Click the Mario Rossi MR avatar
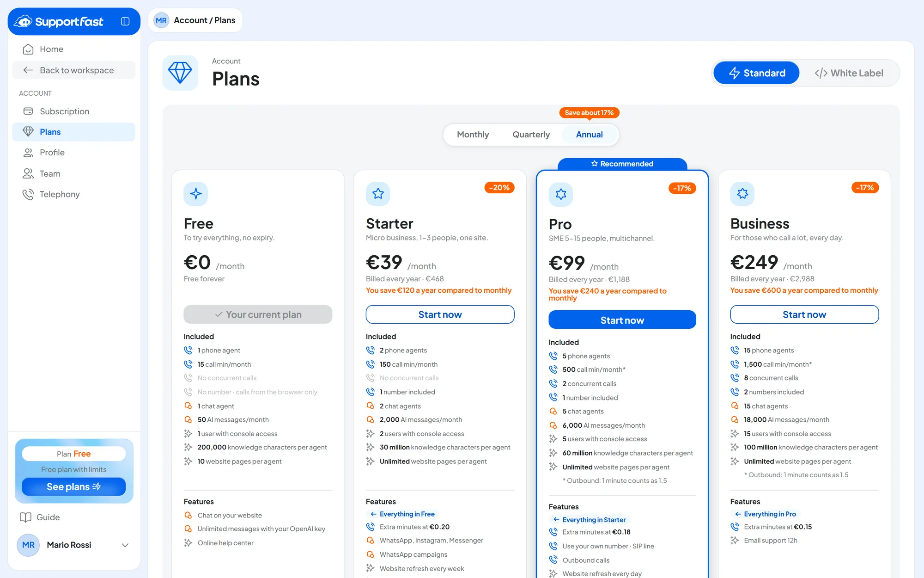Image resolution: width=924 pixels, height=578 pixels. (28, 545)
